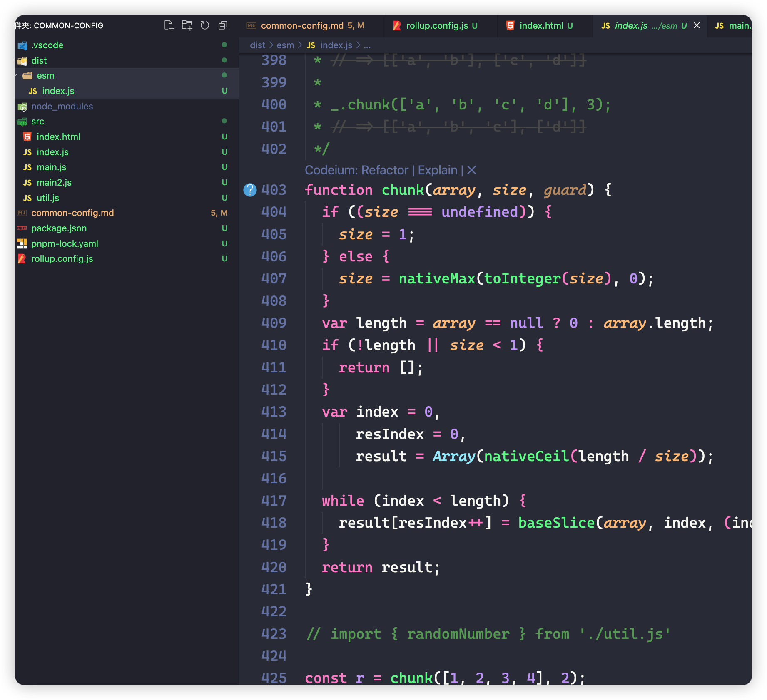
Task: Click the index.js breadcrumb segment
Action: pyautogui.click(x=329, y=45)
